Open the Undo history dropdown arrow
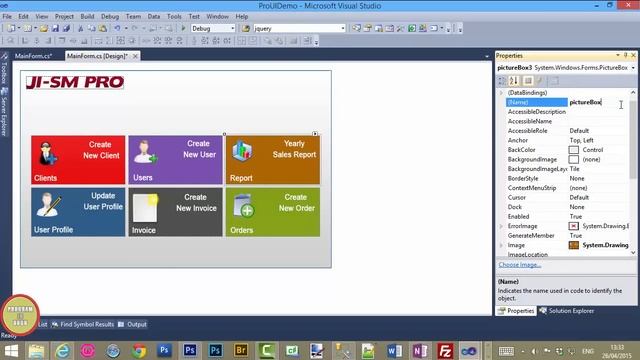The height and width of the screenshot is (360, 640). coord(126,28)
